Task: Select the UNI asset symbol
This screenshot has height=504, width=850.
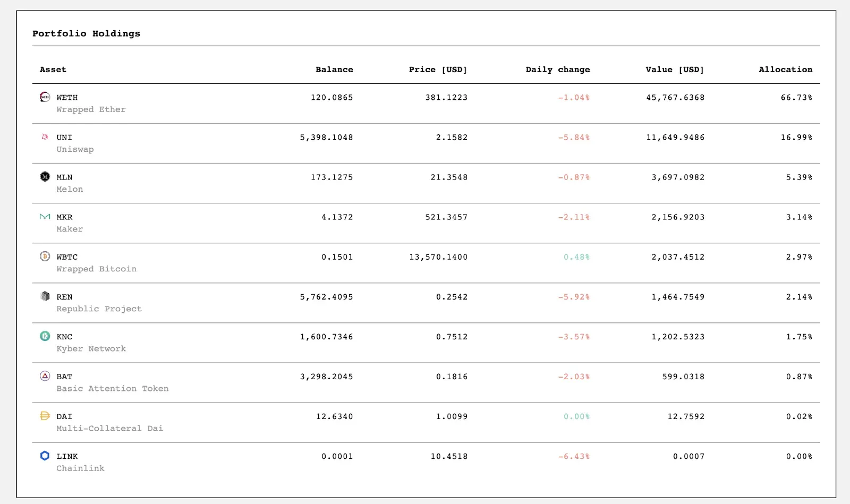Action: tap(64, 138)
